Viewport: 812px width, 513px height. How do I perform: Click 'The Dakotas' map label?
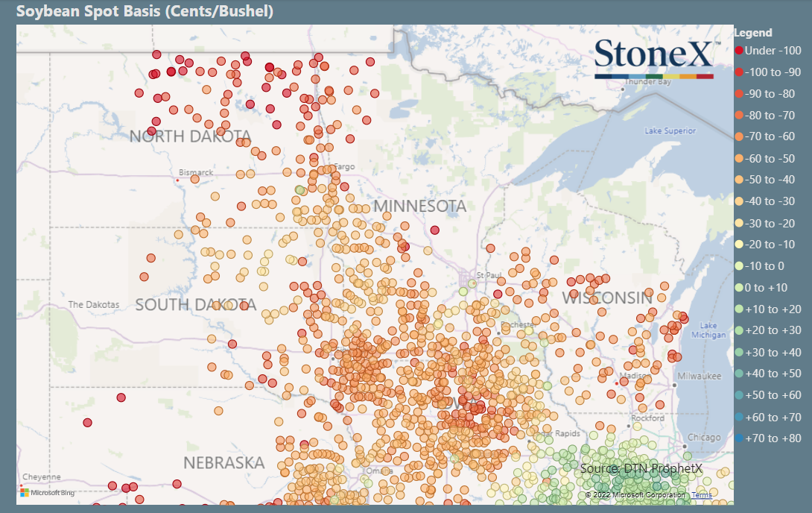(x=94, y=305)
